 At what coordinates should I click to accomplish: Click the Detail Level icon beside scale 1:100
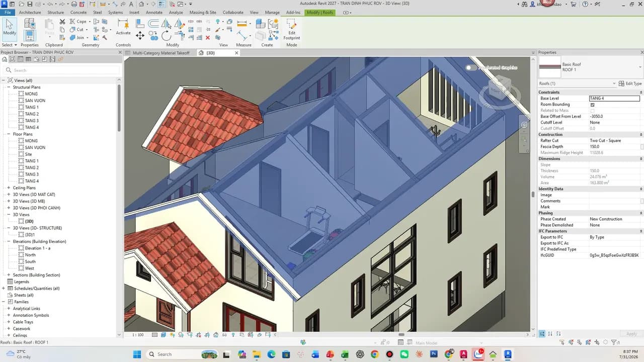(x=155, y=335)
